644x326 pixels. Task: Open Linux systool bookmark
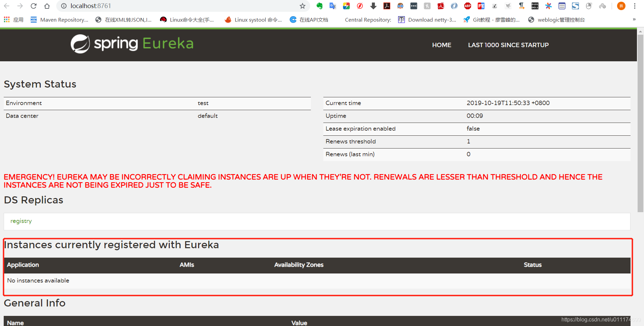(253, 20)
